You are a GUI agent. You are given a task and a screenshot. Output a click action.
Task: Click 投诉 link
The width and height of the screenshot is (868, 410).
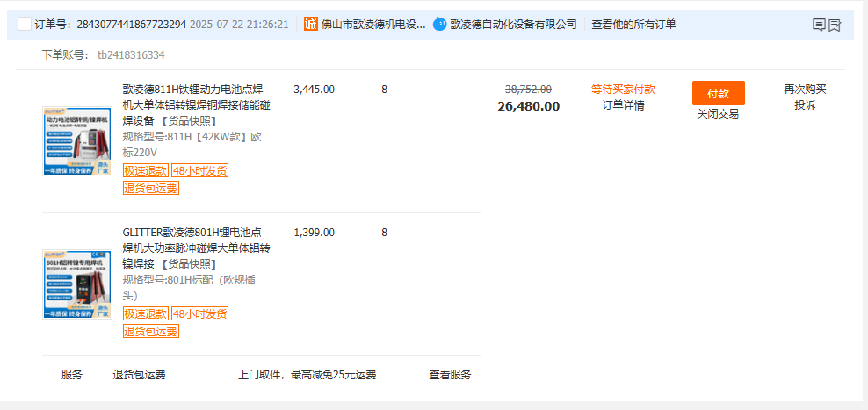coord(805,105)
